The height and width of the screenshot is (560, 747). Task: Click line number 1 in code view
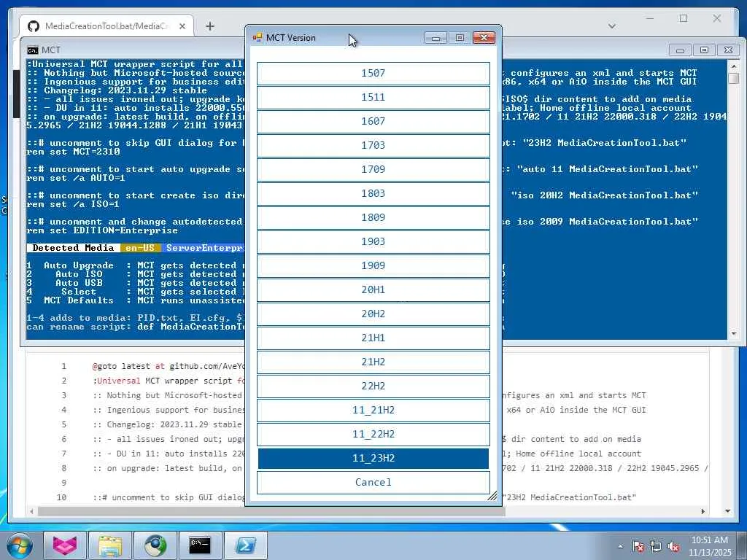[64, 367]
